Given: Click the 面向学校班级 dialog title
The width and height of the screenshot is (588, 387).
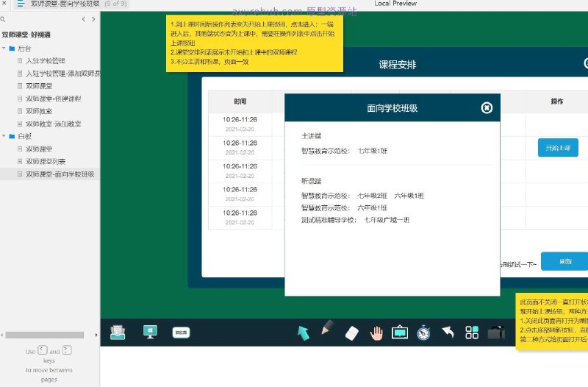Looking at the screenshot, I should [x=392, y=108].
